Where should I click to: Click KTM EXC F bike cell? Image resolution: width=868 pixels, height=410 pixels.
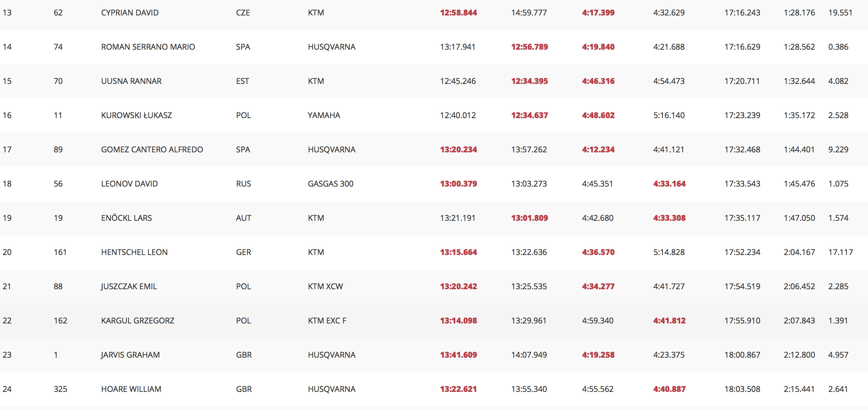(327, 320)
